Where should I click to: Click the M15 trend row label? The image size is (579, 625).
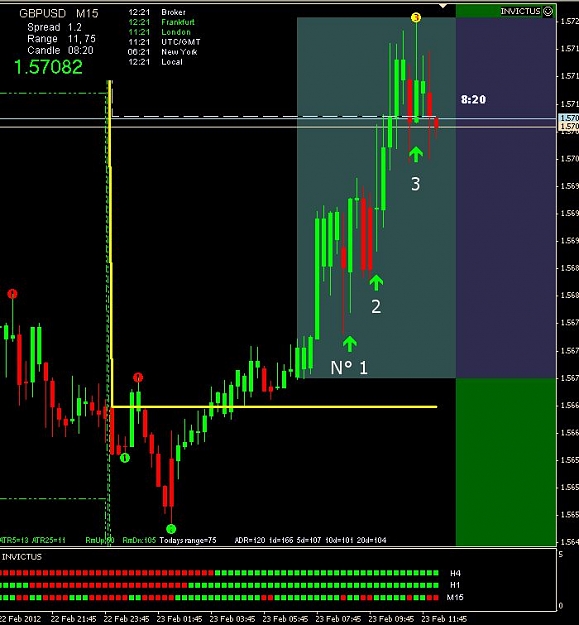[x=455, y=597]
